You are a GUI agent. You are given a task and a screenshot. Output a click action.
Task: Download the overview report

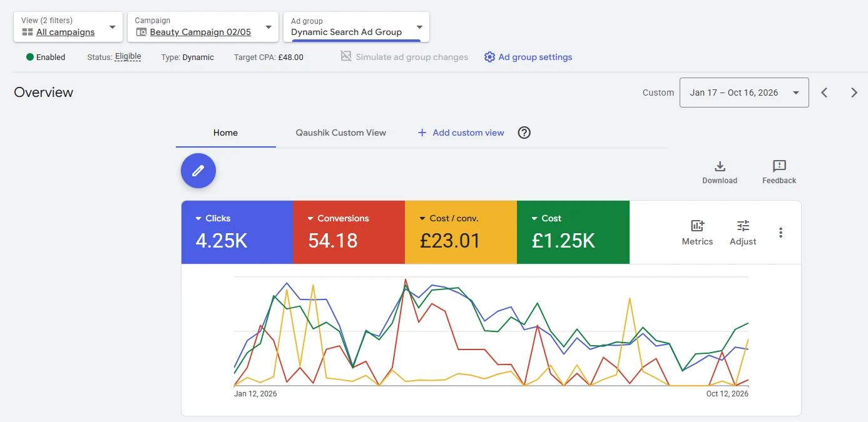click(720, 173)
